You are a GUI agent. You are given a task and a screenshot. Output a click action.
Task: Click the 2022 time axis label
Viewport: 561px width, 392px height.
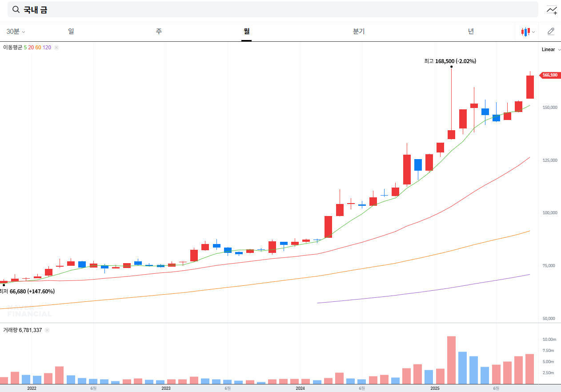(32, 388)
